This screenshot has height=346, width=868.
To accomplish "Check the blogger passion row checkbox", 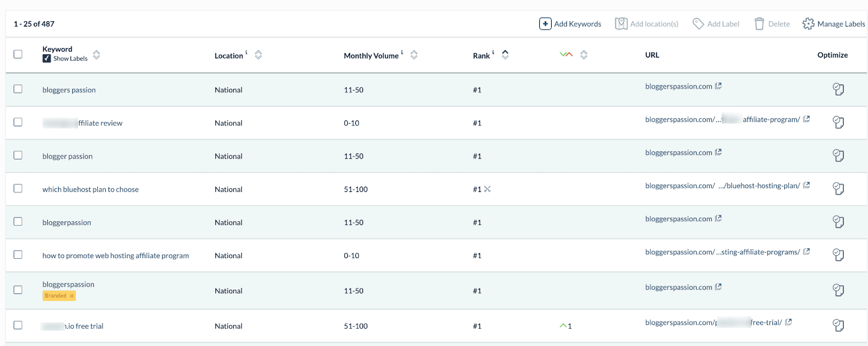I will (18, 155).
